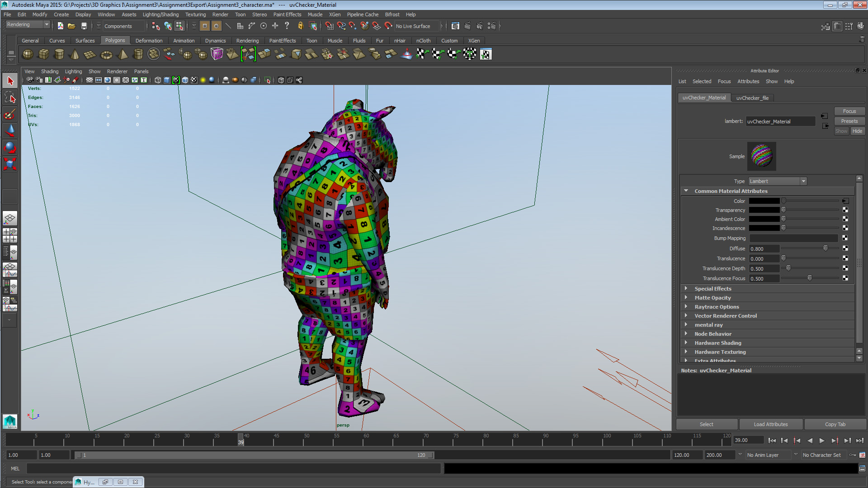The image size is (868, 488).
Task: Toggle the resolution gate display
Action: point(108,80)
